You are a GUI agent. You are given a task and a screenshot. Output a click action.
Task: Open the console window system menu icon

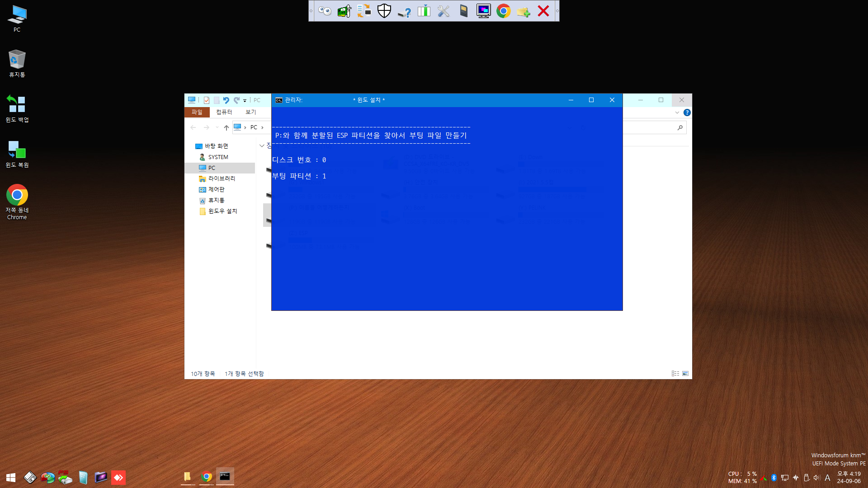279,100
